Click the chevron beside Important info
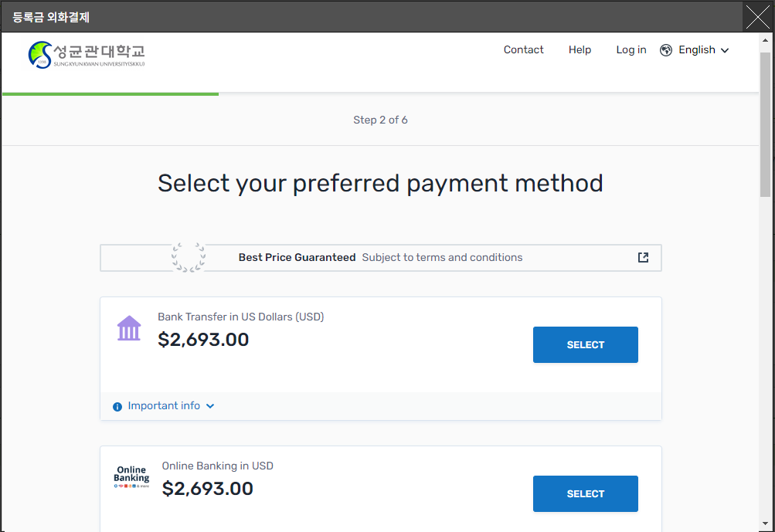The width and height of the screenshot is (775, 532). [x=210, y=406]
